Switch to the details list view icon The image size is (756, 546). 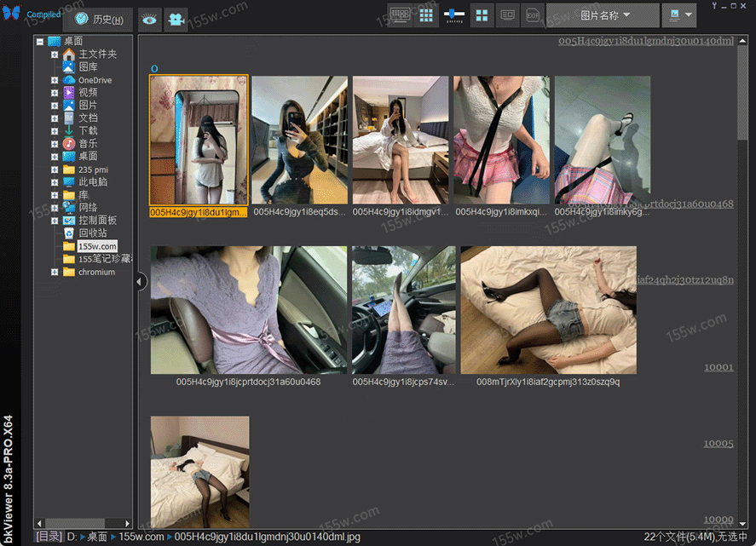[x=508, y=15]
